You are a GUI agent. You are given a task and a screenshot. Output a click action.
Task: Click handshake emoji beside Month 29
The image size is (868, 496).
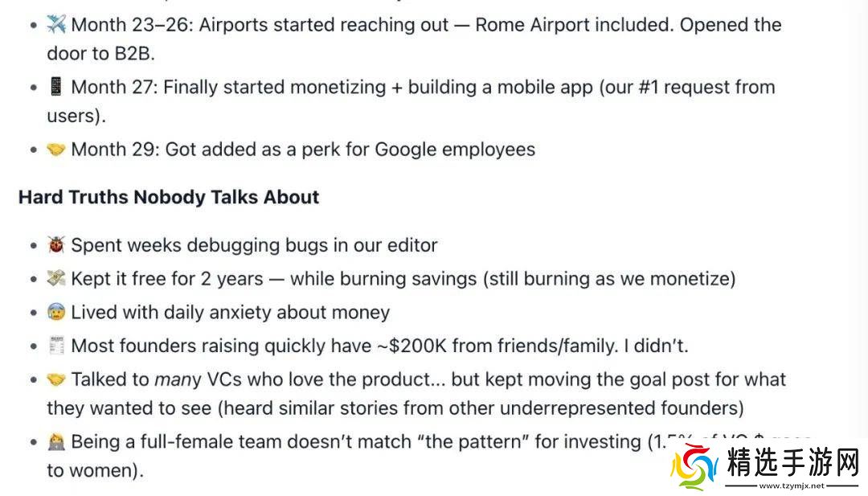click(55, 150)
